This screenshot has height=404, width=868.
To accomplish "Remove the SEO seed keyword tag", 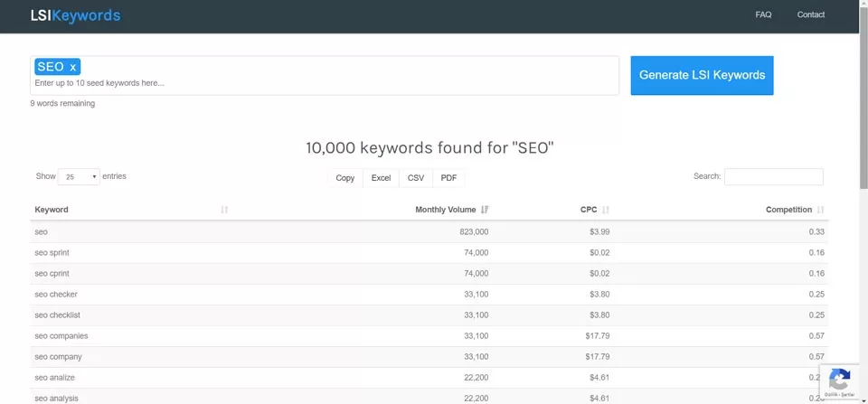I will pos(73,67).
